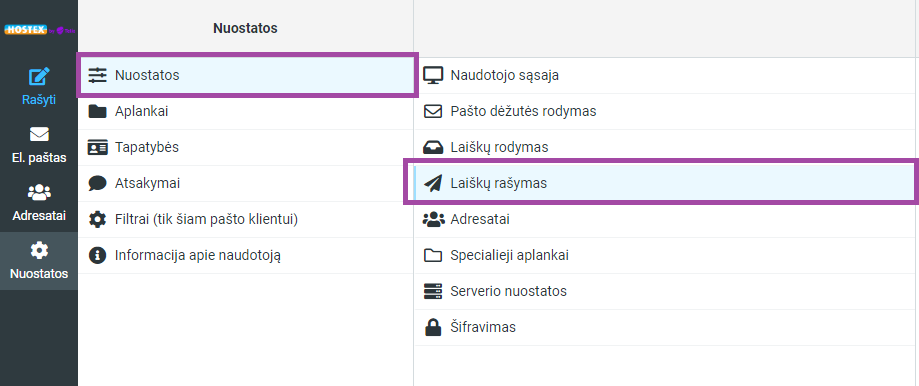Open Adresatai preferences section
Screen dimensions: 919x386
click(666, 219)
